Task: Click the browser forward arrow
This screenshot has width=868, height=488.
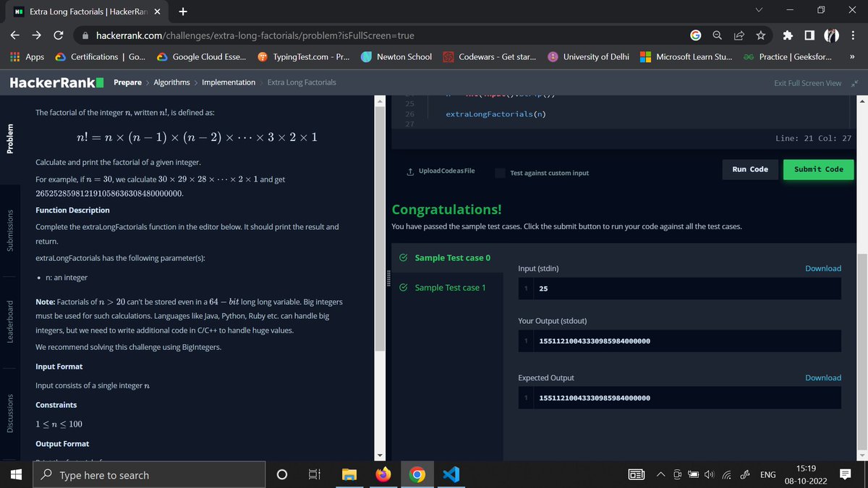Action: tap(36, 35)
